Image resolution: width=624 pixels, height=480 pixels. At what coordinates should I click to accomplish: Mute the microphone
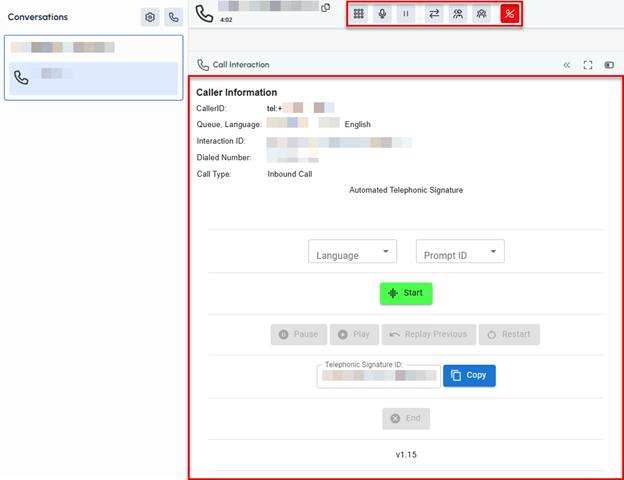click(x=382, y=14)
